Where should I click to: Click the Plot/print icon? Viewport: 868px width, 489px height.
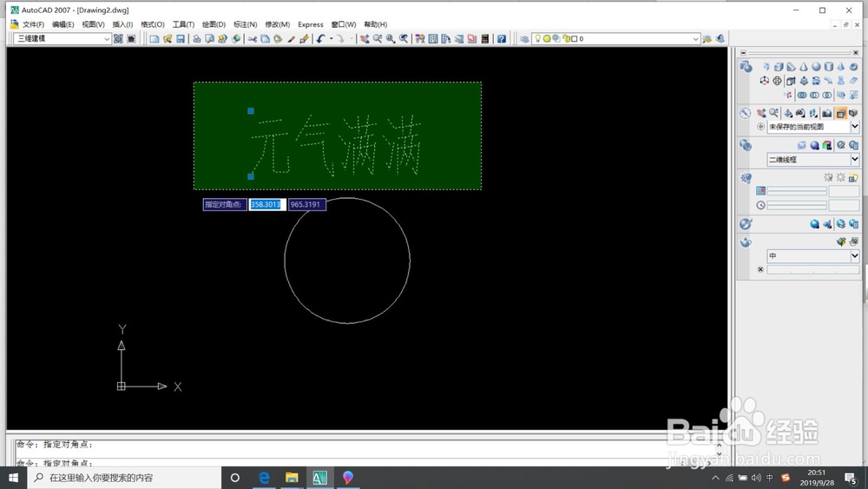(x=196, y=39)
